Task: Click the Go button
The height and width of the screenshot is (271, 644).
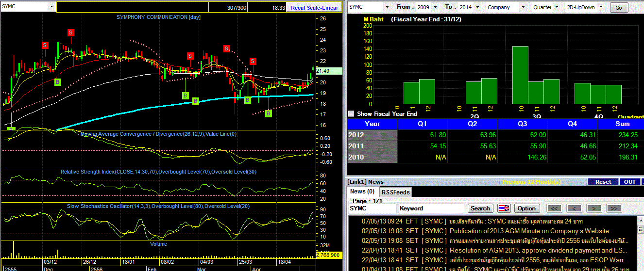Action: (x=618, y=8)
